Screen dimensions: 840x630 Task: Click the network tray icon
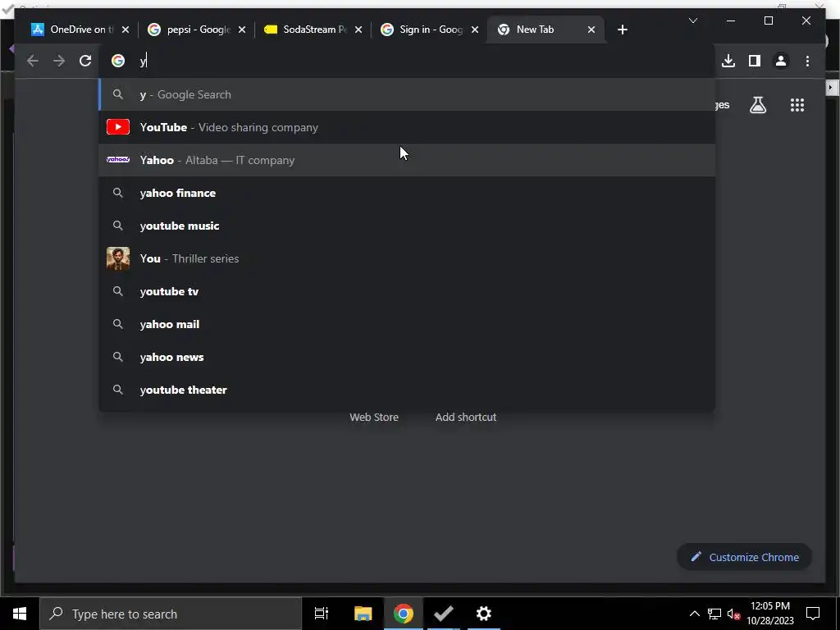click(x=714, y=614)
